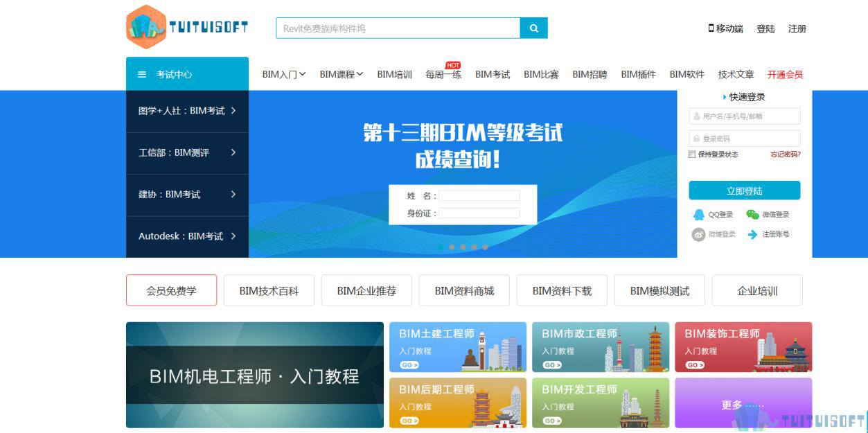Click the BIM企业推荐 button

(366, 290)
